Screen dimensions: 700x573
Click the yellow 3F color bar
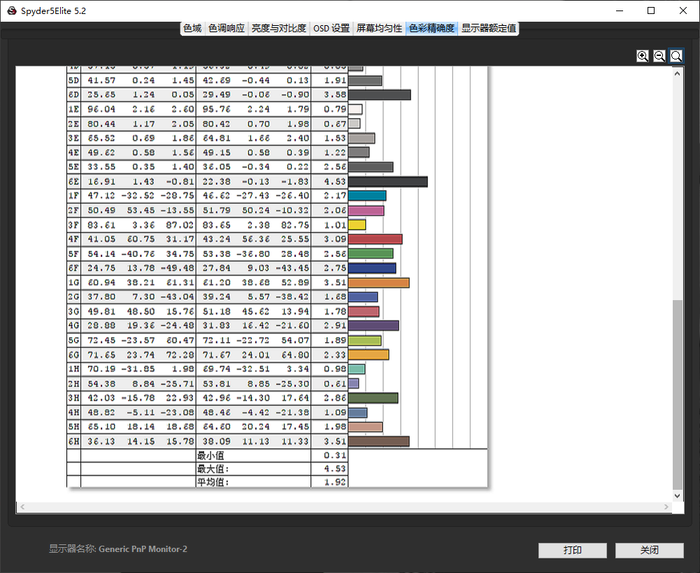[x=357, y=225]
